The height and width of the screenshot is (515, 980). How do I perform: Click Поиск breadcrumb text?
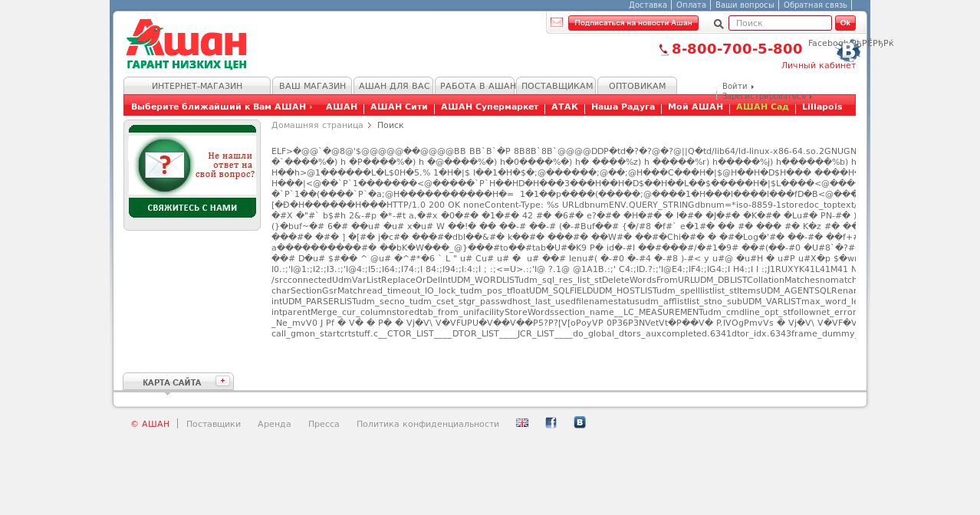(390, 125)
